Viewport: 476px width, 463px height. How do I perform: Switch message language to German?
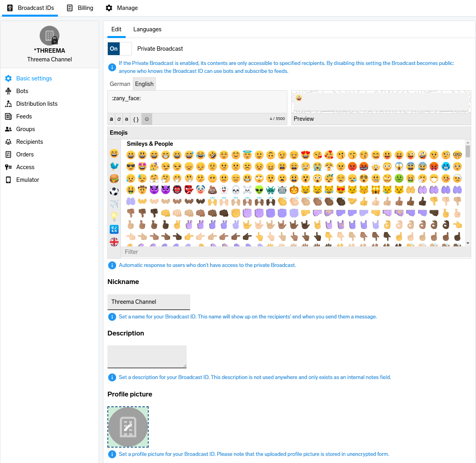[x=120, y=84]
